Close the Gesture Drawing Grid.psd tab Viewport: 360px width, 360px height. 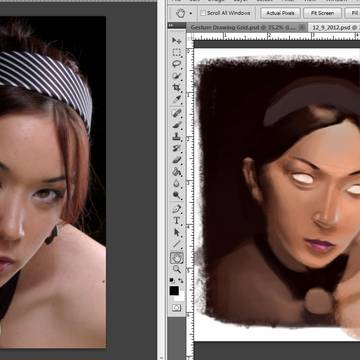point(302,28)
